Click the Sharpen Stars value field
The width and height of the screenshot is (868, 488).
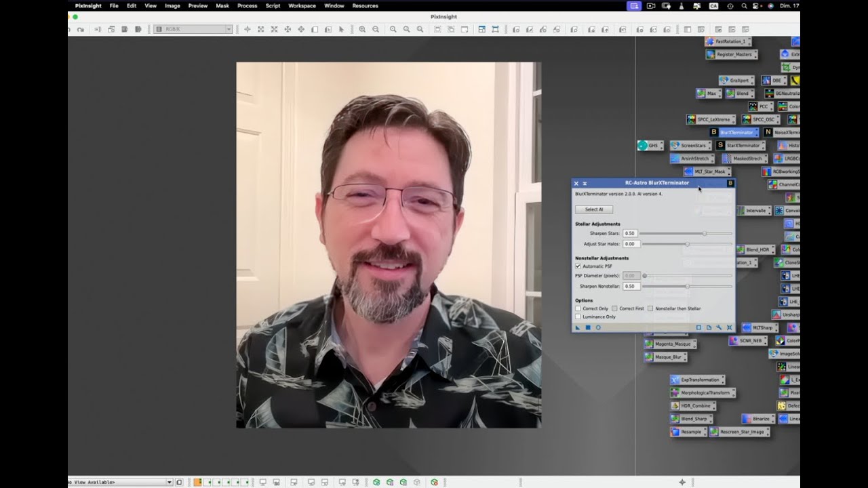coord(630,233)
